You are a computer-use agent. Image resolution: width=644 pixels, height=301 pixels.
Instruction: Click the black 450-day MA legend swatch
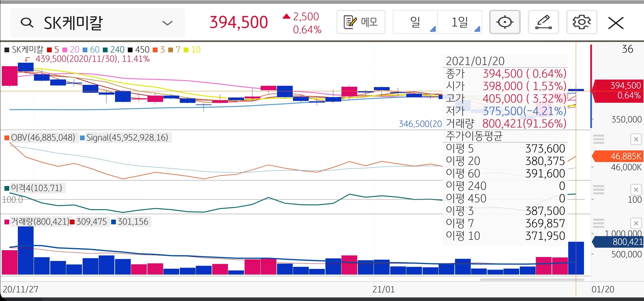click(130, 50)
